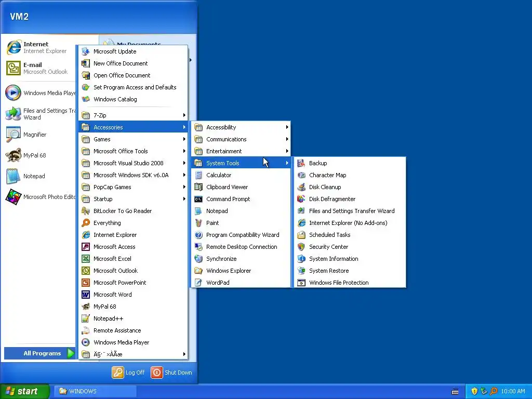Expand the Startup submenu arrow
The image size is (532, 399).
pyautogui.click(x=184, y=199)
